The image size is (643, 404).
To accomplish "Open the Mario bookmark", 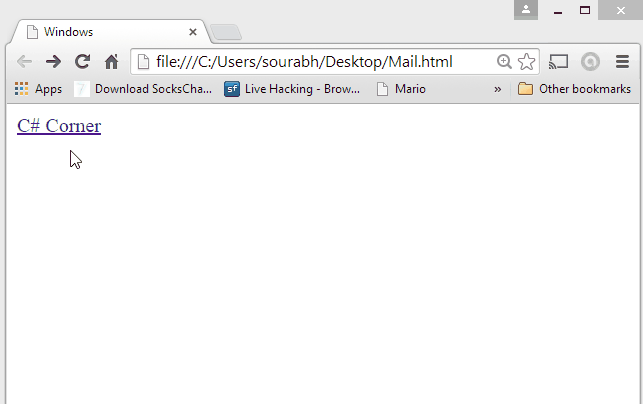I will tap(401, 89).
